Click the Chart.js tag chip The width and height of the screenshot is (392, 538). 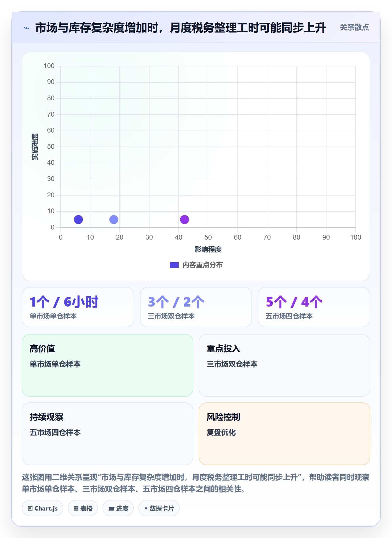(43, 508)
